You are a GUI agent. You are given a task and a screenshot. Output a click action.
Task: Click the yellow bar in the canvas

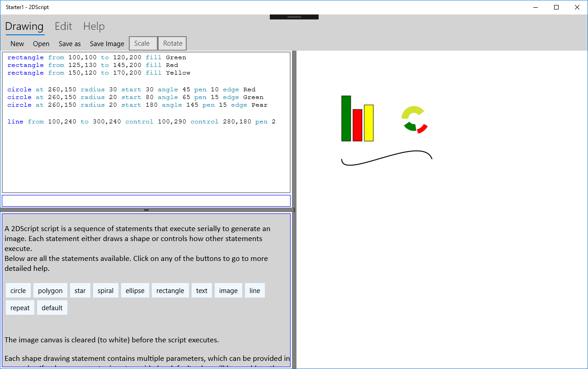[x=369, y=123]
